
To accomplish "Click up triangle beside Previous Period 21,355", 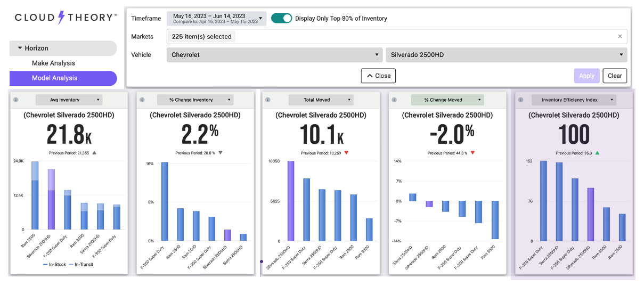I will point(94,153).
